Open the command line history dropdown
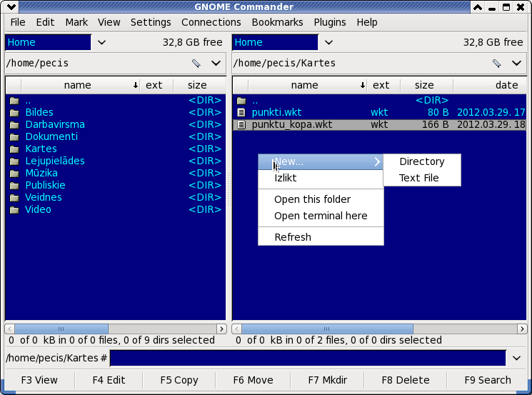This screenshot has width=532, height=395. [x=517, y=358]
